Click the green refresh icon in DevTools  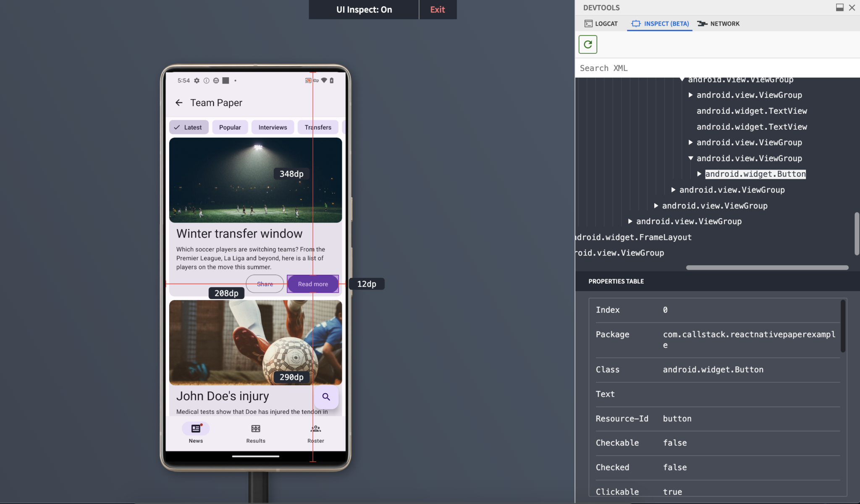587,44
